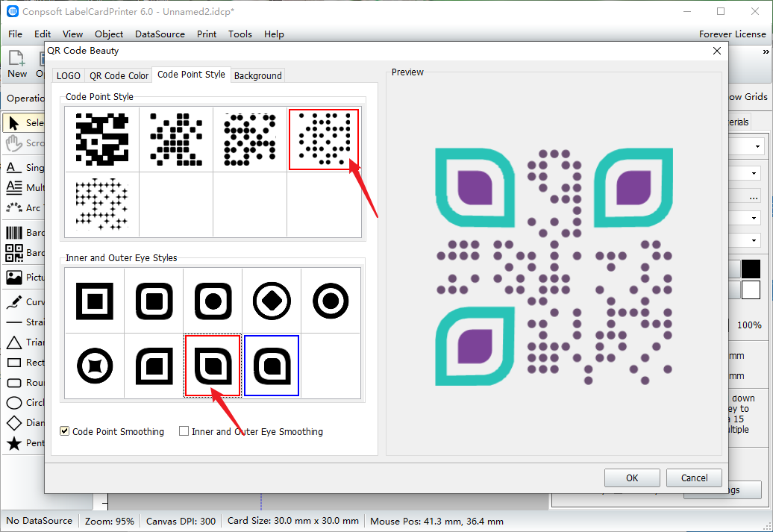Select circle with diamond center eye style
The width and height of the screenshot is (773, 532).
pos(272,301)
